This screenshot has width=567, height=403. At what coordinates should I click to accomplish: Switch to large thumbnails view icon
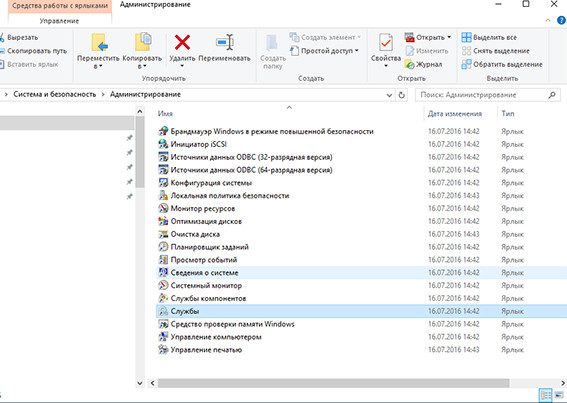tap(558, 395)
